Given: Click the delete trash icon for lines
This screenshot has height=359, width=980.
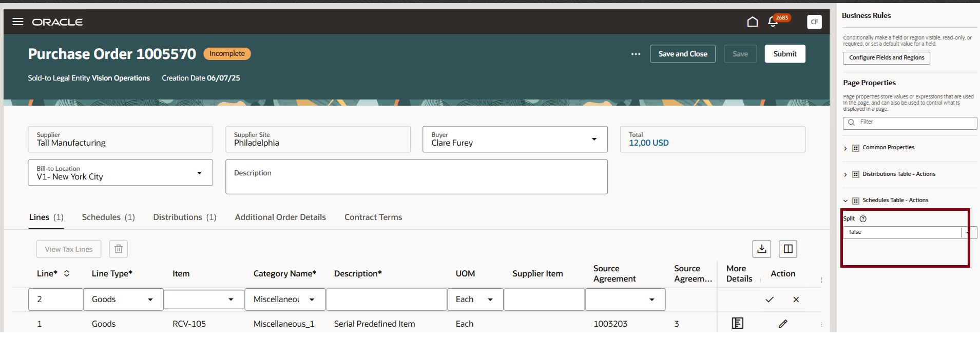Looking at the screenshot, I should [x=119, y=249].
